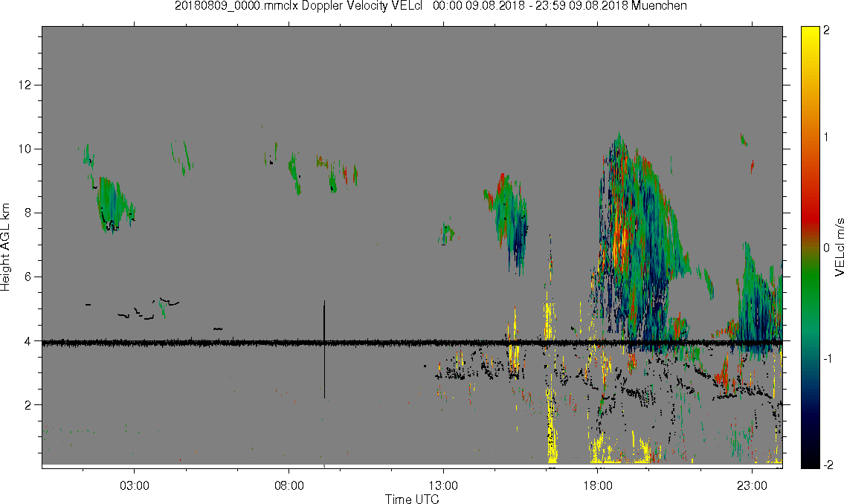Click the 'Height AGL km' axis title
The height and width of the screenshot is (504, 844).
[5, 248]
